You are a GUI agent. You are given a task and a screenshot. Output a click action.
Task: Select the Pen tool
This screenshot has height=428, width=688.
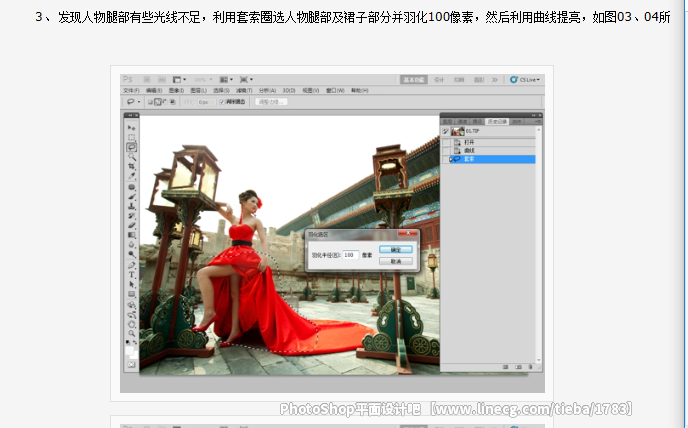131,265
